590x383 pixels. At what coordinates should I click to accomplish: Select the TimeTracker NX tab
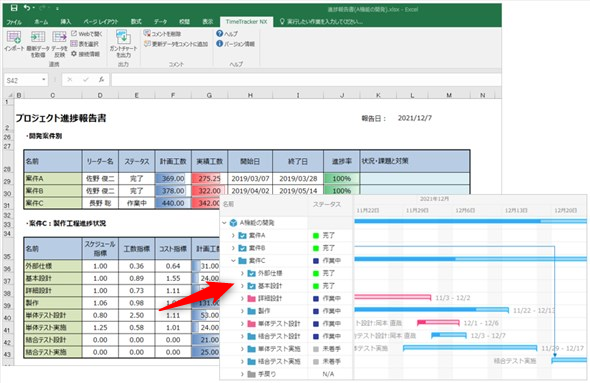point(246,22)
